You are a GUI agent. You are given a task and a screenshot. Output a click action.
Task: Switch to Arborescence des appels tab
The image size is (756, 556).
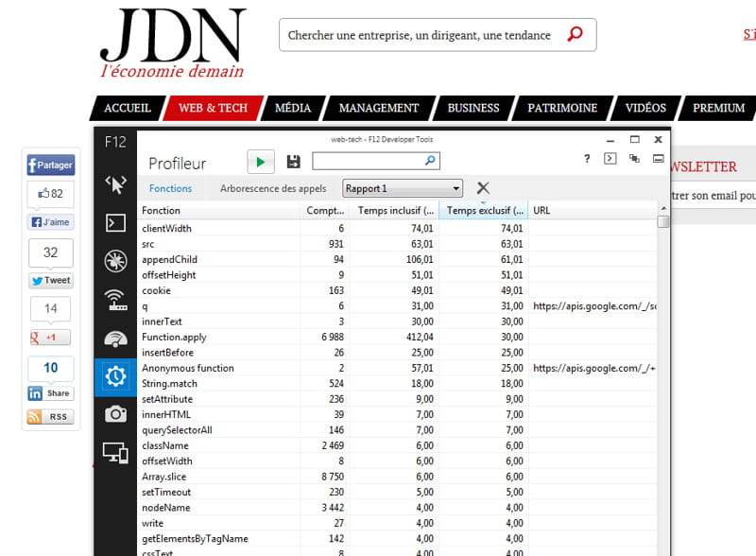pyautogui.click(x=273, y=188)
